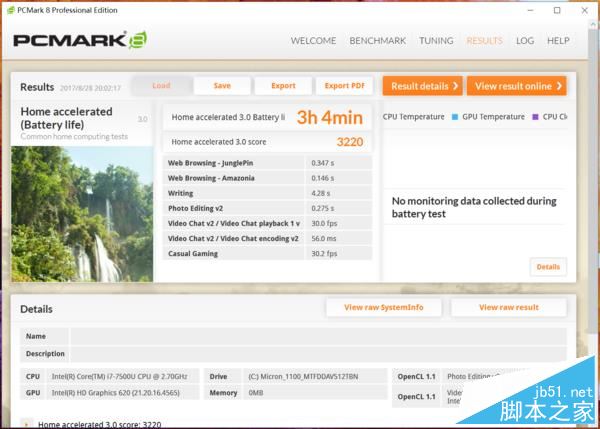
Task: Click the waterfall thumbnail image
Action: 82,214
